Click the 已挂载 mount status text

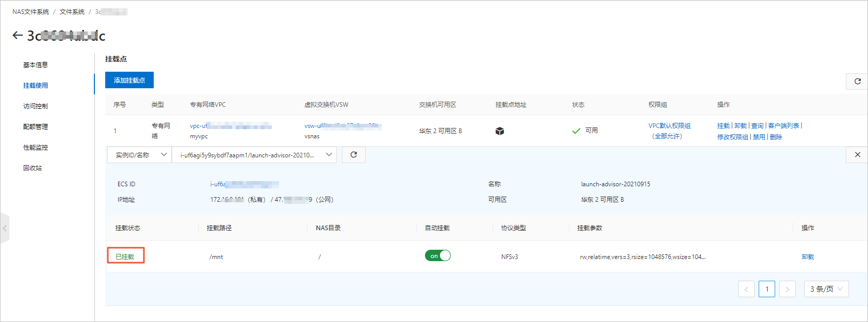(x=125, y=257)
